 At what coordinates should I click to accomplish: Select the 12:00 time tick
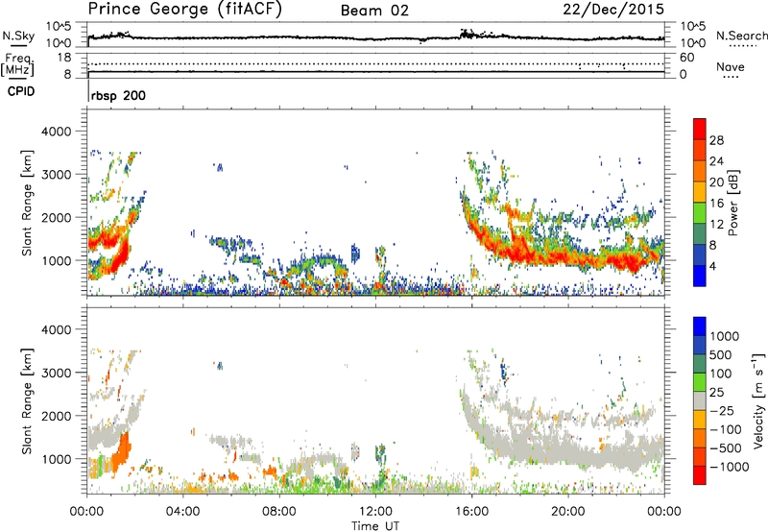click(x=375, y=512)
